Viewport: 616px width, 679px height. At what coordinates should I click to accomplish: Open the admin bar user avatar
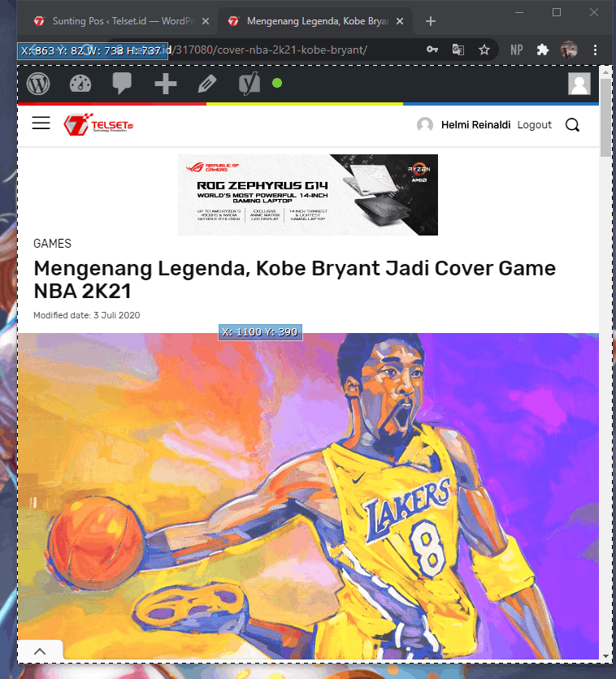(579, 84)
